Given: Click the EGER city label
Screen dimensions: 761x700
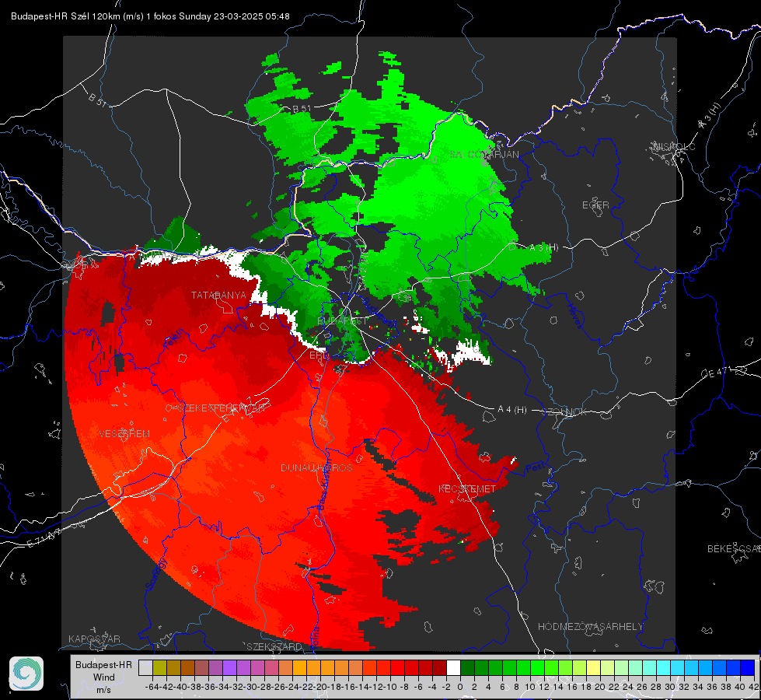Looking at the screenshot, I should pyautogui.click(x=595, y=205).
